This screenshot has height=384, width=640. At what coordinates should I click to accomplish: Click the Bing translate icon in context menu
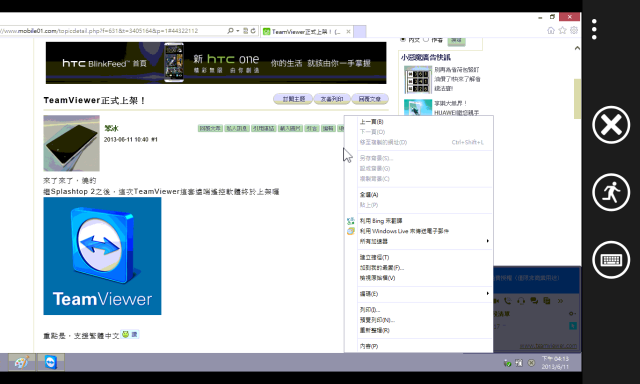[x=351, y=221]
